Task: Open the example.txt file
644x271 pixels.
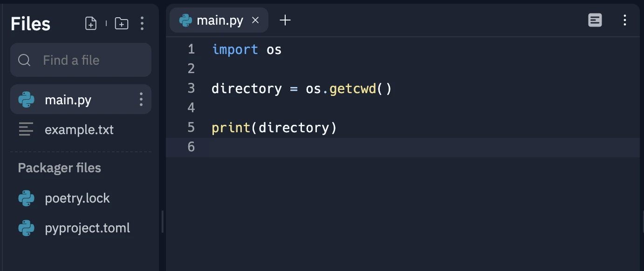Action: click(79, 129)
